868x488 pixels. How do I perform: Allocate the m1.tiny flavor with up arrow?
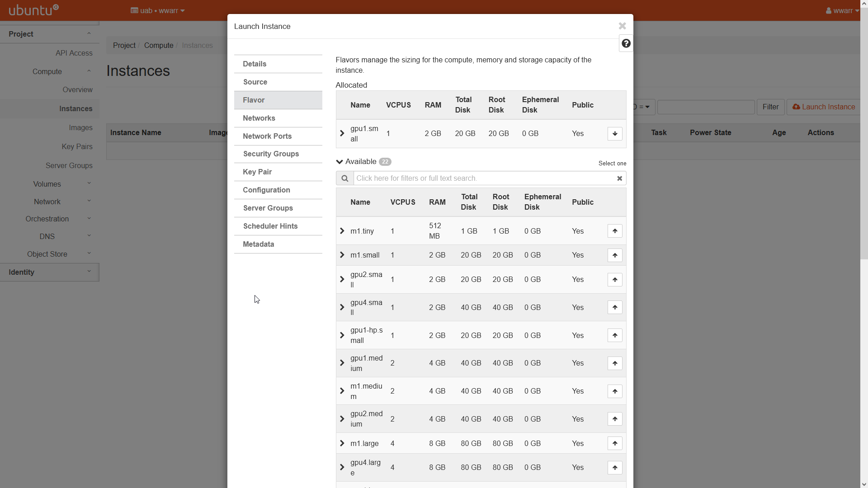pos(615,231)
